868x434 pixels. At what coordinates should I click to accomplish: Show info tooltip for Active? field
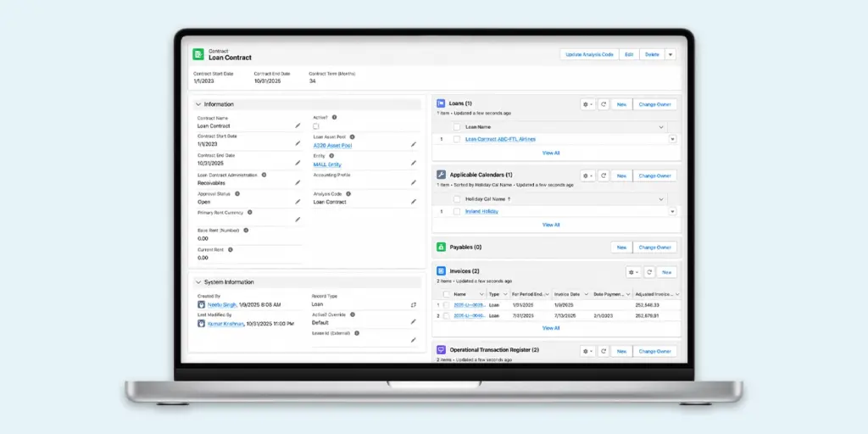tap(334, 117)
